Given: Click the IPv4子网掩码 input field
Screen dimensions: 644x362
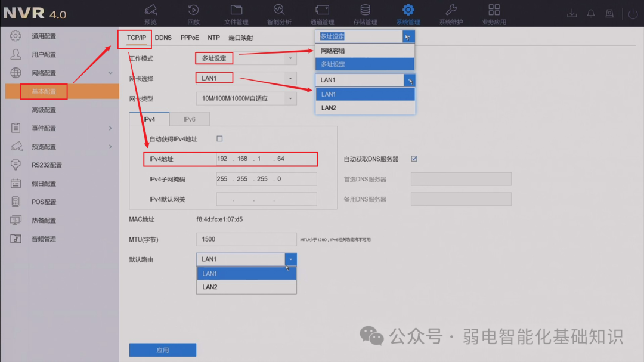Looking at the screenshot, I should pyautogui.click(x=267, y=179).
